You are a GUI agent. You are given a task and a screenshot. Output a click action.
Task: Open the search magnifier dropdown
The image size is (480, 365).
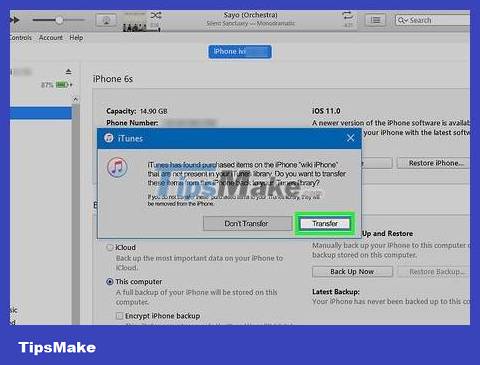point(402,20)
